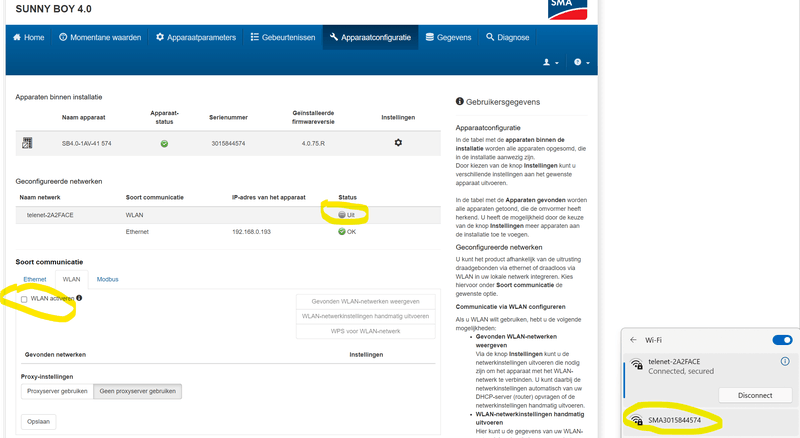Screen dimensions: 800x438
Task: Click telenet-2A2FACE Wi-Fi signal icon
Action: 636,364
